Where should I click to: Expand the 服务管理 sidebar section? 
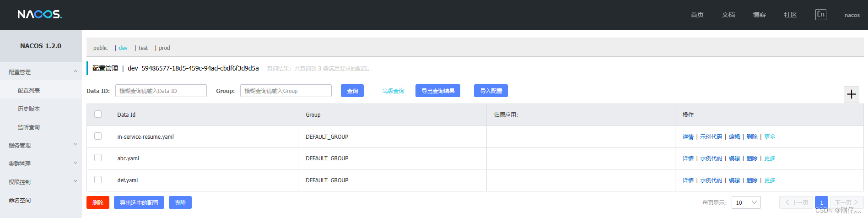pyautogui.click(x=41, y=145)
